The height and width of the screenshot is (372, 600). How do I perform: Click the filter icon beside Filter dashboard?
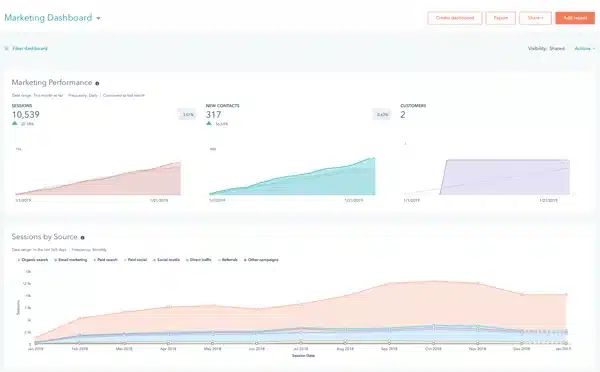click(x=6, y=49)
